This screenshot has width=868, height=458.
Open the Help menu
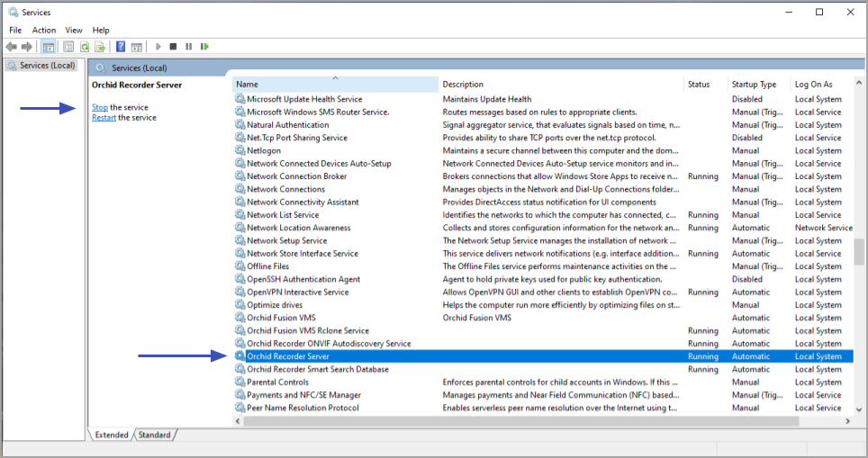point(101,30)
